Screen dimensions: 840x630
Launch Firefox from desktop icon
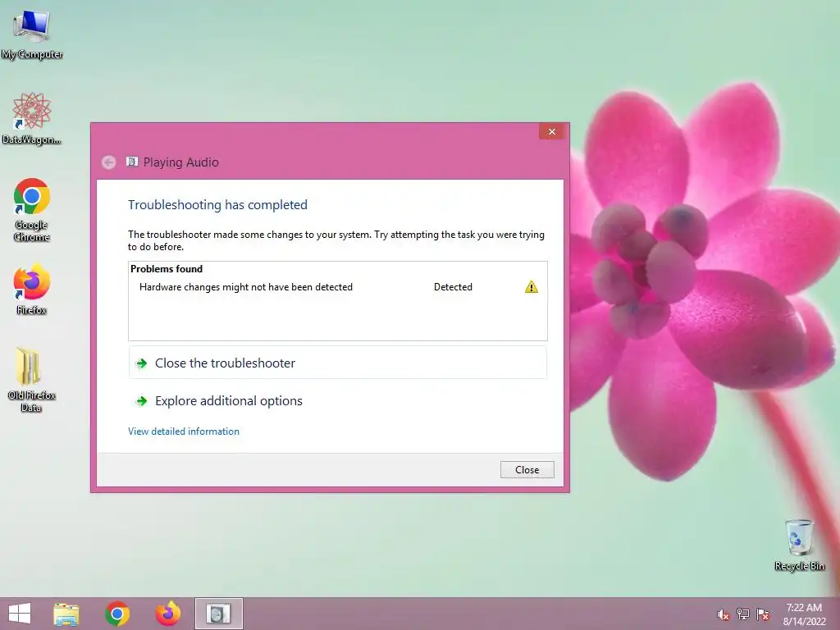coord(32,289)
